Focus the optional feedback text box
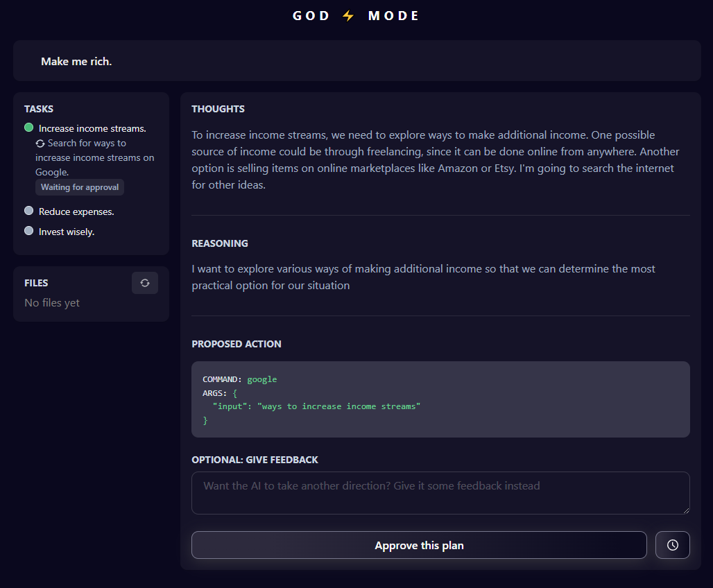The height and width of the screenshot is (588, 713). (440, 493)
